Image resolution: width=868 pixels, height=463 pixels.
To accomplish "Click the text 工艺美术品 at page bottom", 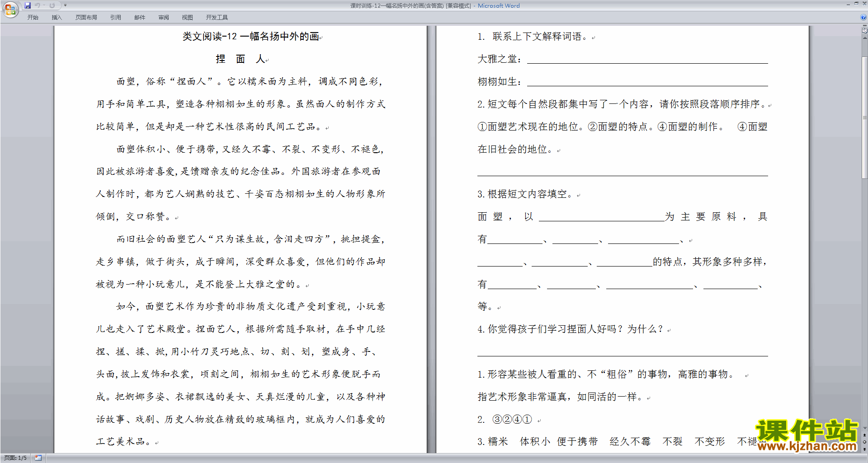I will coord(120,442).
